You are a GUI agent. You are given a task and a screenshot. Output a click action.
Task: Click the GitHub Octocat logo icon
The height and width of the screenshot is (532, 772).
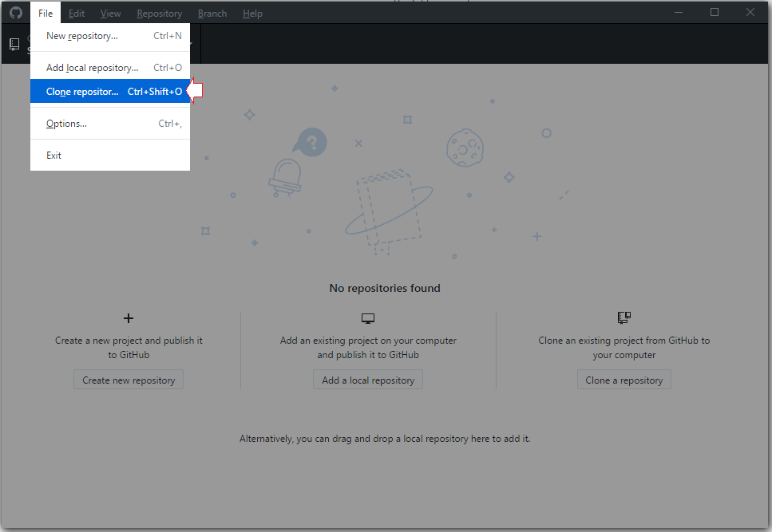16,13
